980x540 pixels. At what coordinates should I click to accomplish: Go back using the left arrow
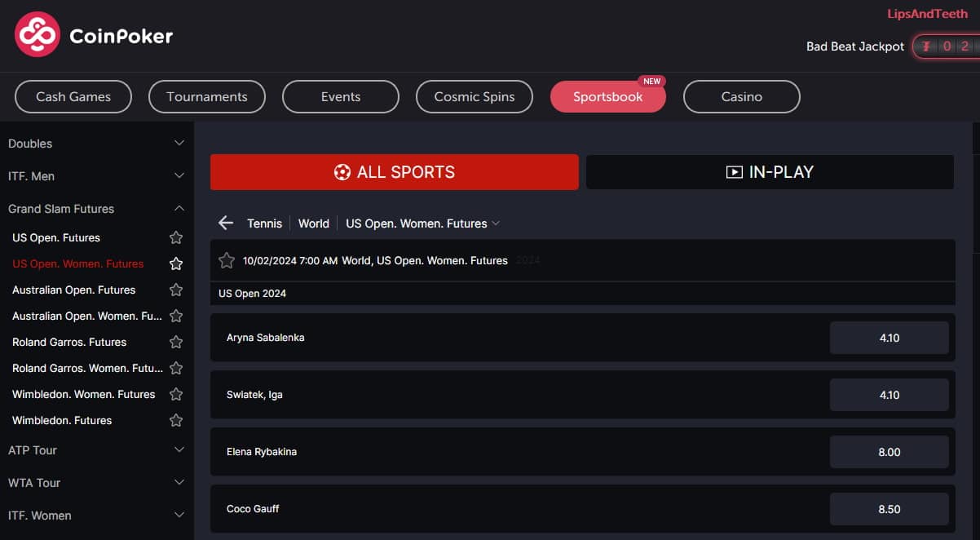[226, 224]
